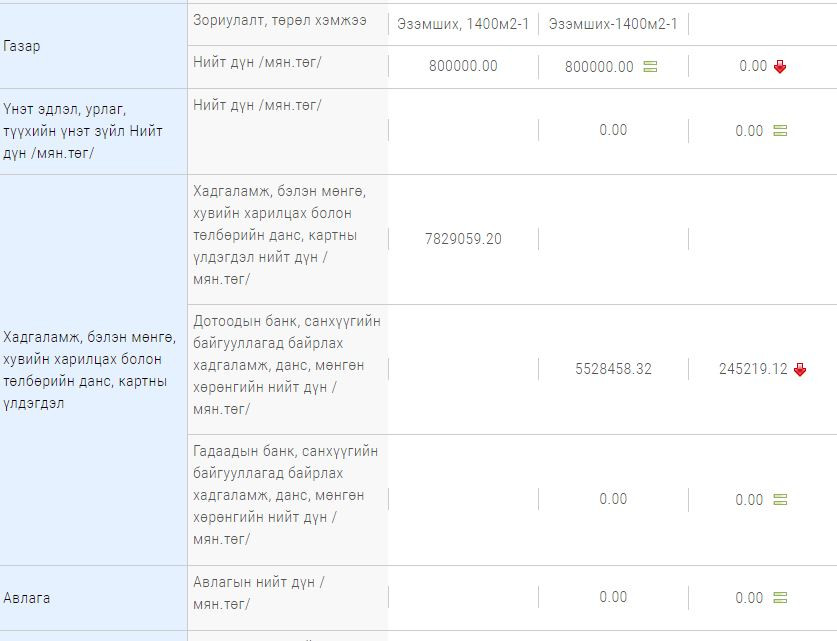Select the 5528458.32 value cell
The height and width of the screenshot is (641, 837).
[613, 369]
